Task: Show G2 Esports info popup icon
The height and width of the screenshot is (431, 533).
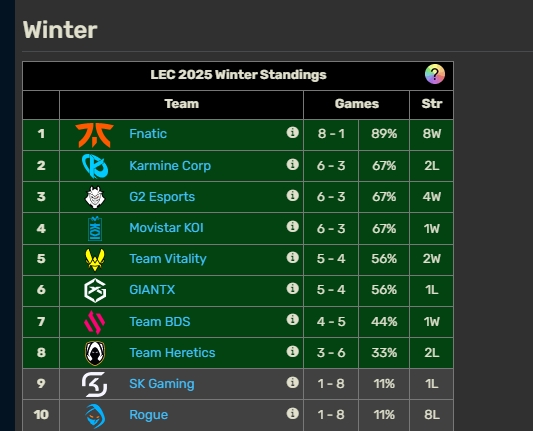Action: click(292, 195)
